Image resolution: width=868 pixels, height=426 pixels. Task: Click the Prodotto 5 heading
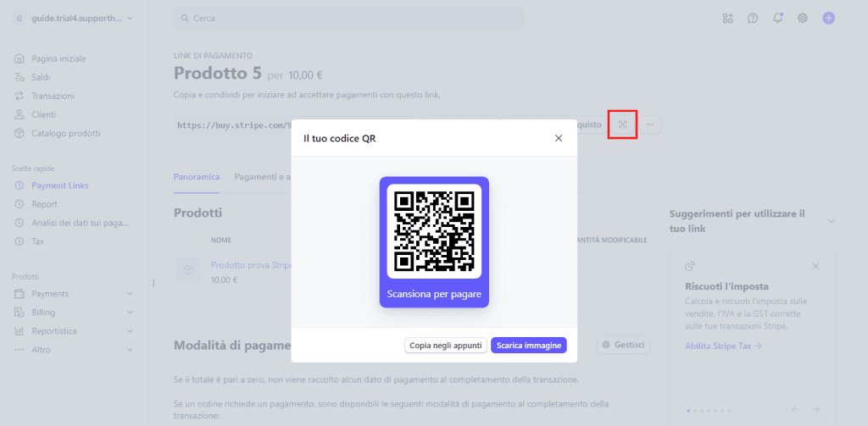pyautogui.click(x=218, y=73)
